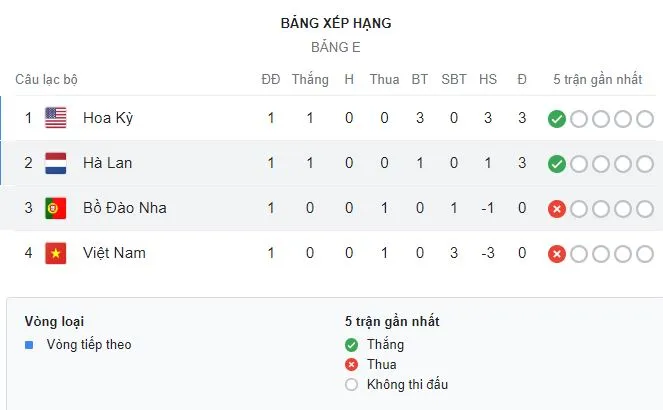663x410 pixels.
Task: Click the HS goal difference column header
Action: [488, 79]
